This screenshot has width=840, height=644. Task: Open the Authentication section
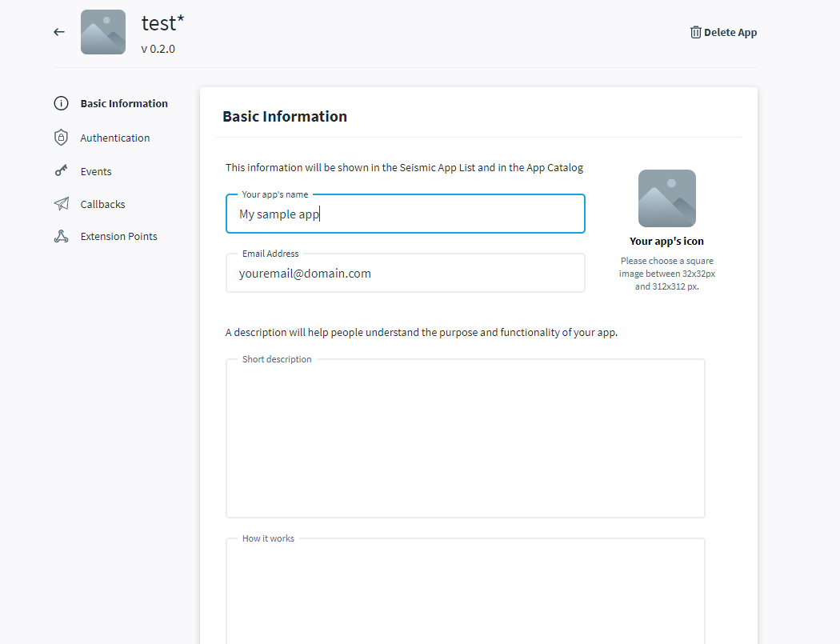[115, 138]
